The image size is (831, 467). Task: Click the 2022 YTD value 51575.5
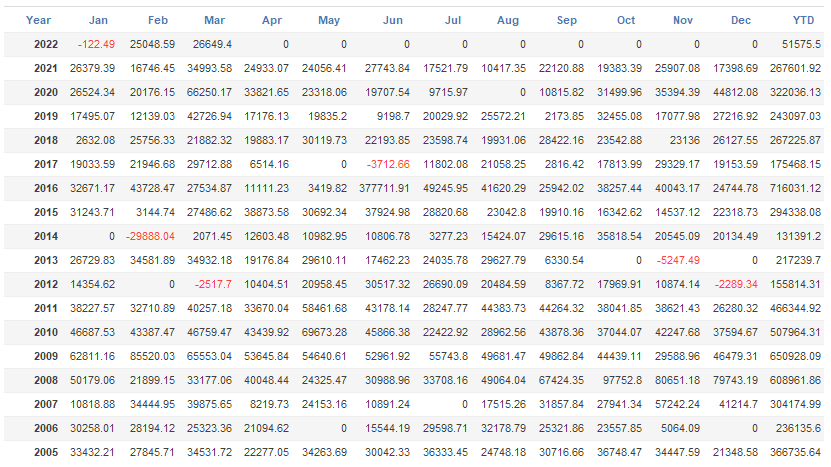801,44
